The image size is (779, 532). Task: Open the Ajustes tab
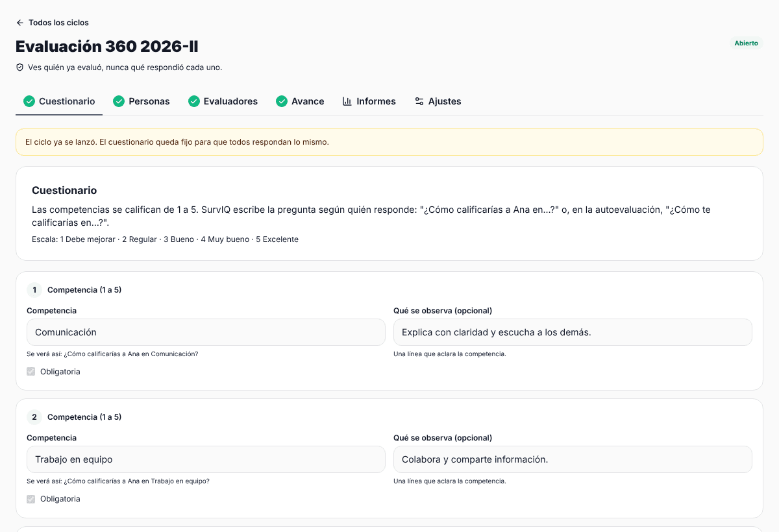pos(438,101)
